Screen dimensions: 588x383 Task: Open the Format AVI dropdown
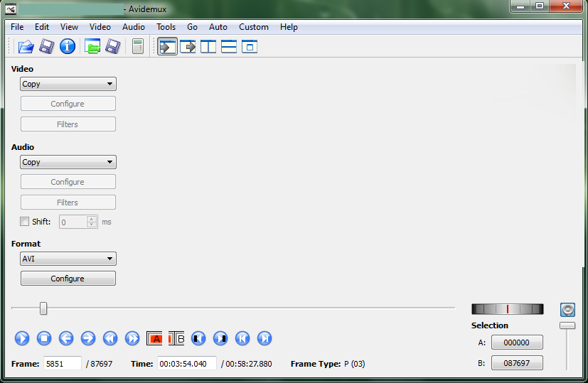click(68, 259)
